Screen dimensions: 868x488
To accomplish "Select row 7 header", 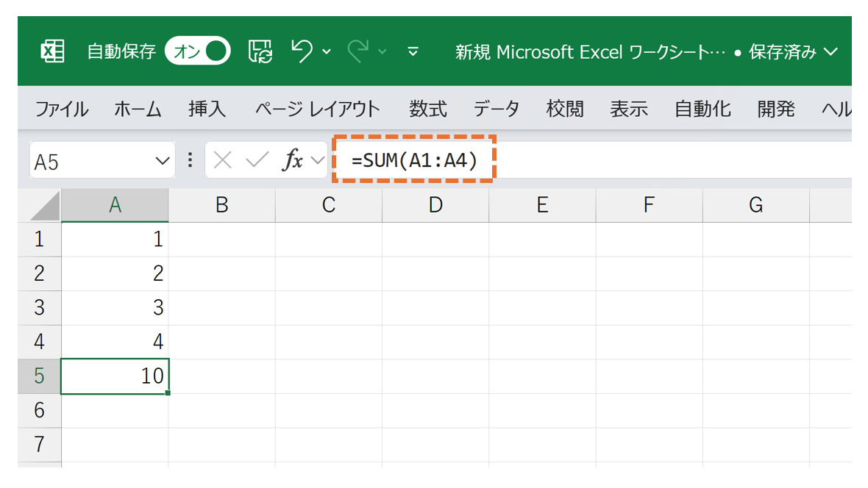I will coord(39,445).
